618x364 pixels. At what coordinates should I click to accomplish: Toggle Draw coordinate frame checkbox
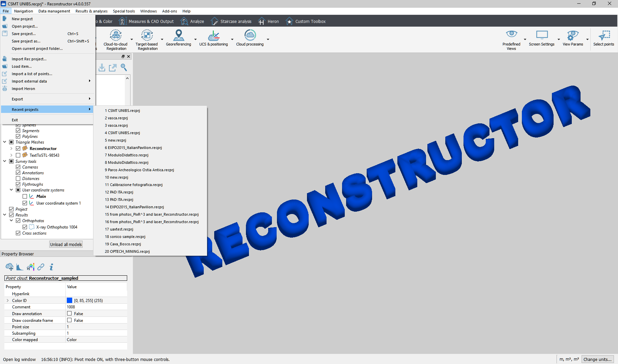(69, 320)
